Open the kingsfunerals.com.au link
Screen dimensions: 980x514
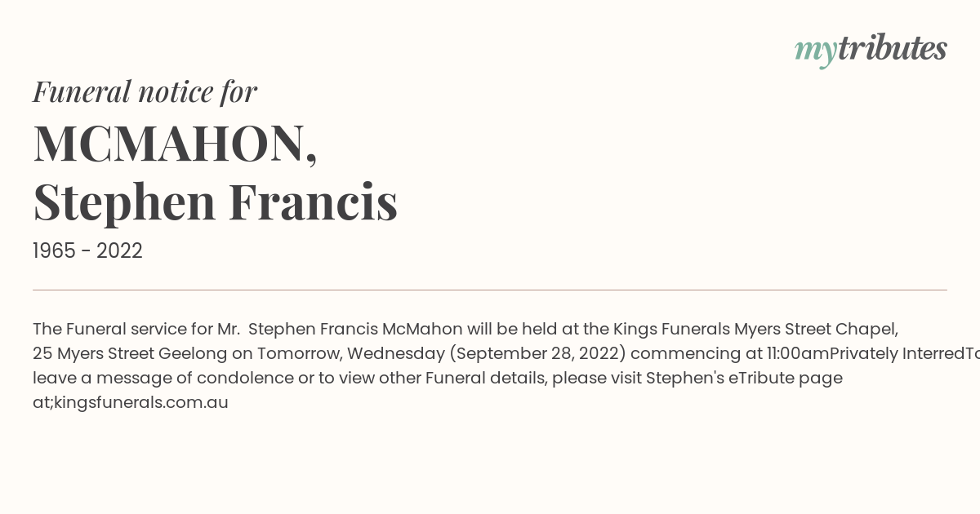[x=141, y=402]
